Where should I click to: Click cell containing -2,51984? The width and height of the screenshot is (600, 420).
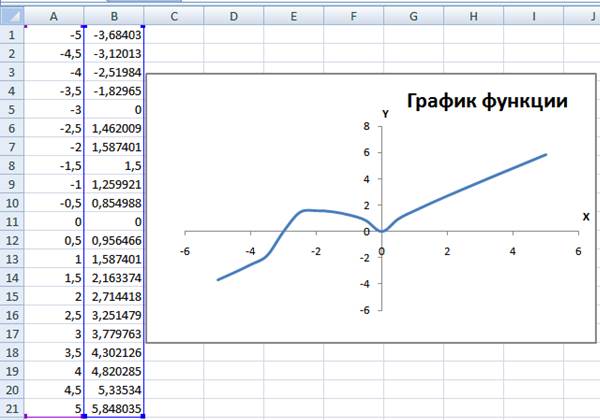coord(114,72)
